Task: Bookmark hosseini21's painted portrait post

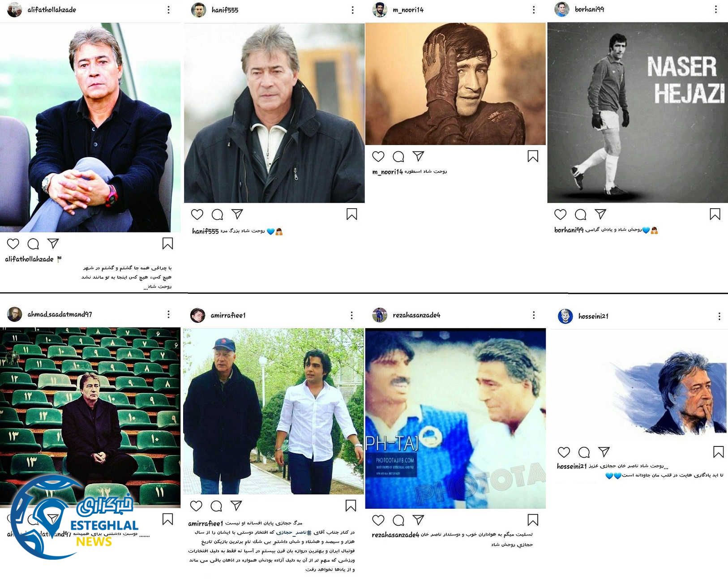Action: click(718, 452)
